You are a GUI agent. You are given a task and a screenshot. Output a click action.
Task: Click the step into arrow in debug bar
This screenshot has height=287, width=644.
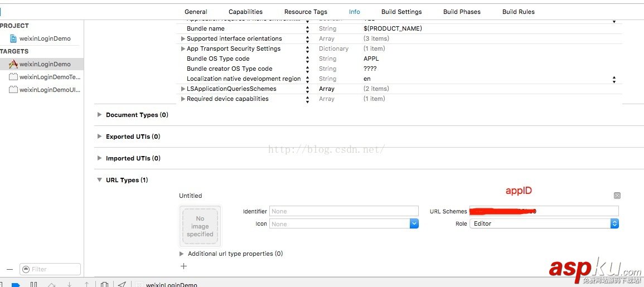[x=69, y=284]
